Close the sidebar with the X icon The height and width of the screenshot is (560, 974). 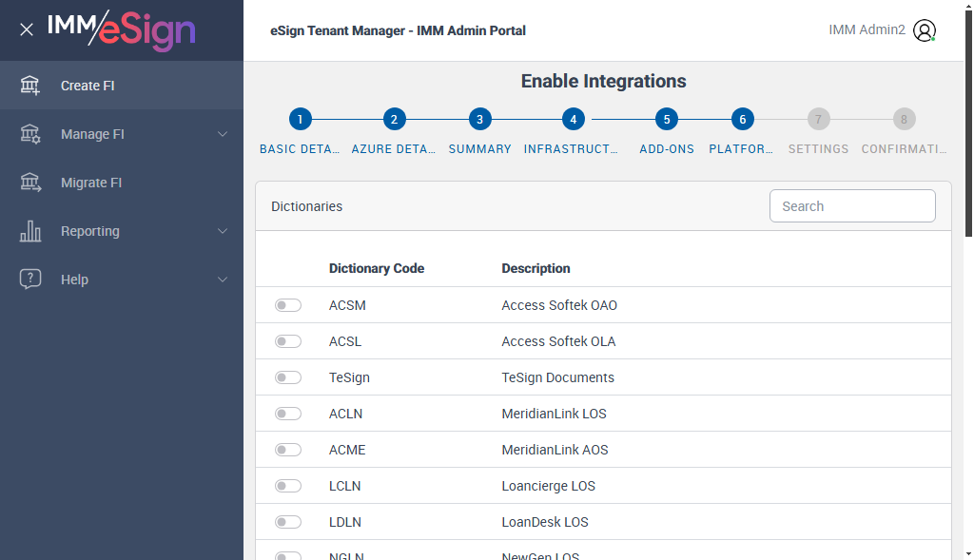coord(27,29)
